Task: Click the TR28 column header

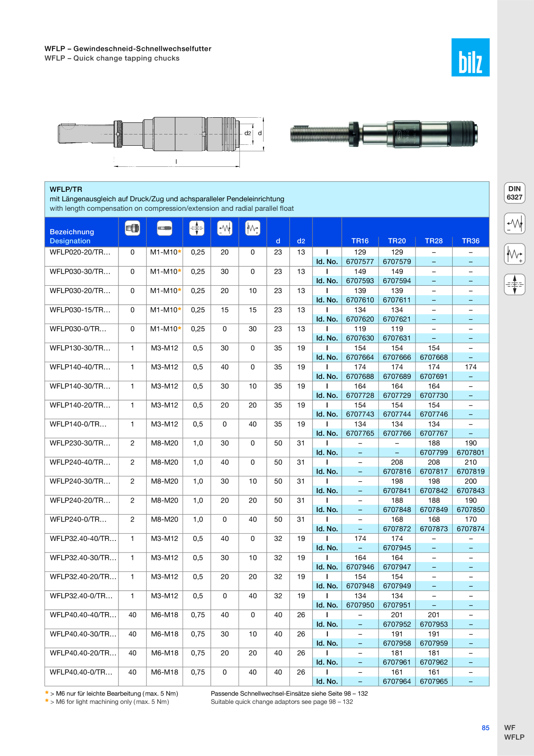Action: [434, 241]
